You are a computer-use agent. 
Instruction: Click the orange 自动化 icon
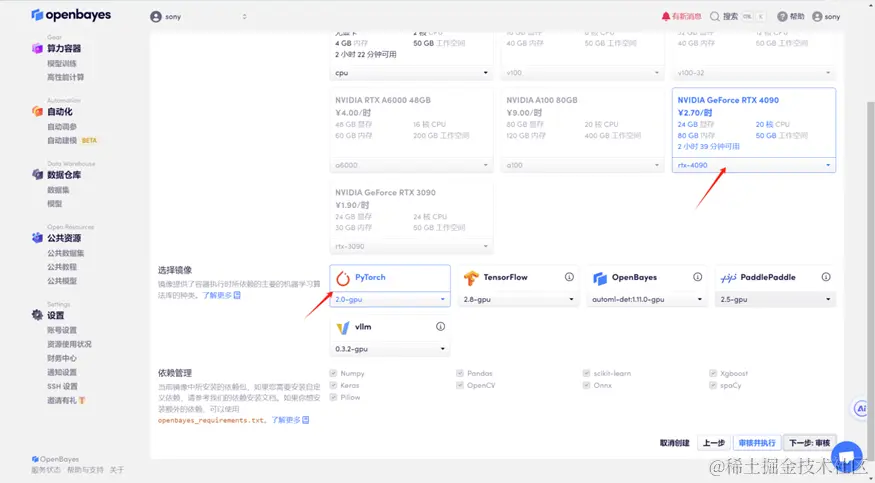(x=37, y=112)
